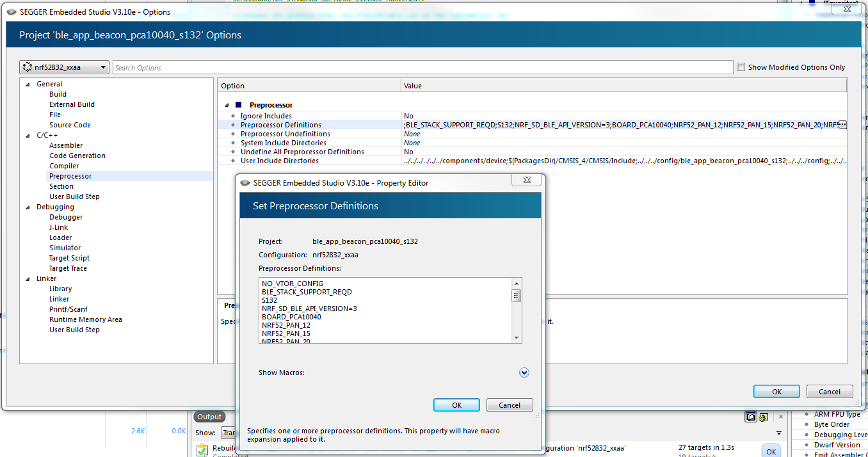Click the User Include Directories option row

532,161
